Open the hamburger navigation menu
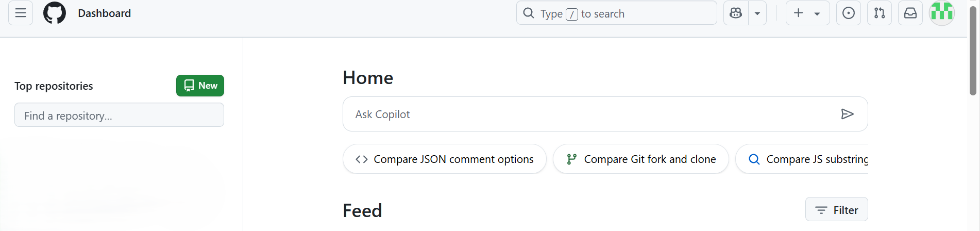The image size is (980, 231). tap(21, 13)
